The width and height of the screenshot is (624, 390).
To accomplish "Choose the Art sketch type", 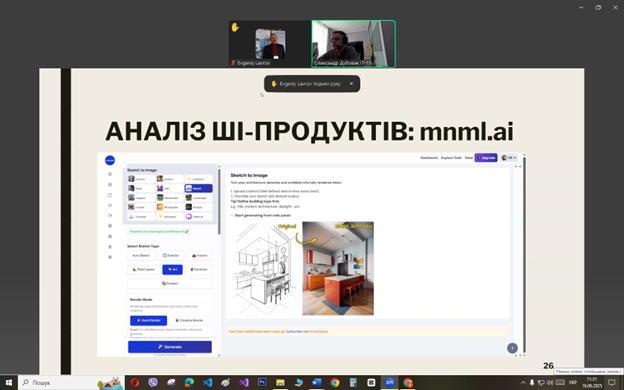I will coord(172,269).
